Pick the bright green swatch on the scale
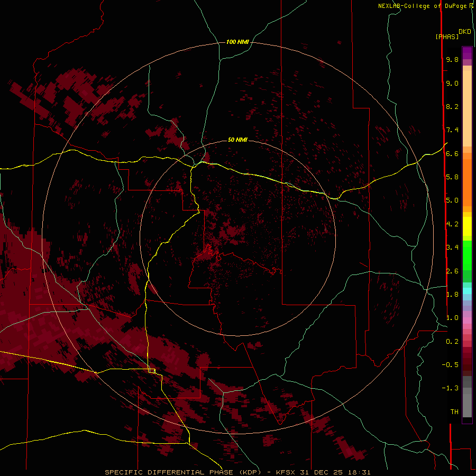 click(467, 255)
